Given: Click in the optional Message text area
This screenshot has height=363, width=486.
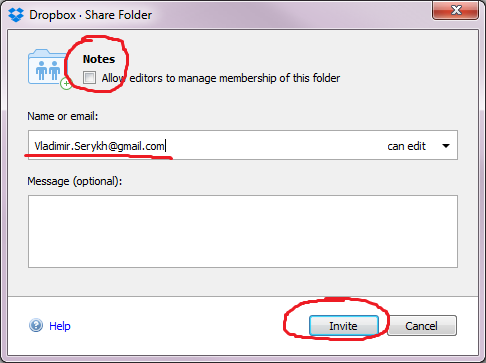Looking at the screenshot, I should point(243,232).
